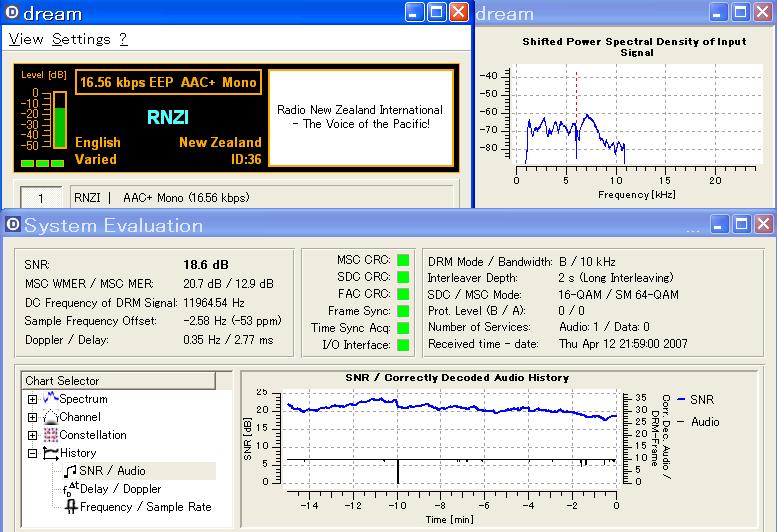Select the SNR / Audio history chart
Screen dimensions: 778x532
pos(113,471)
